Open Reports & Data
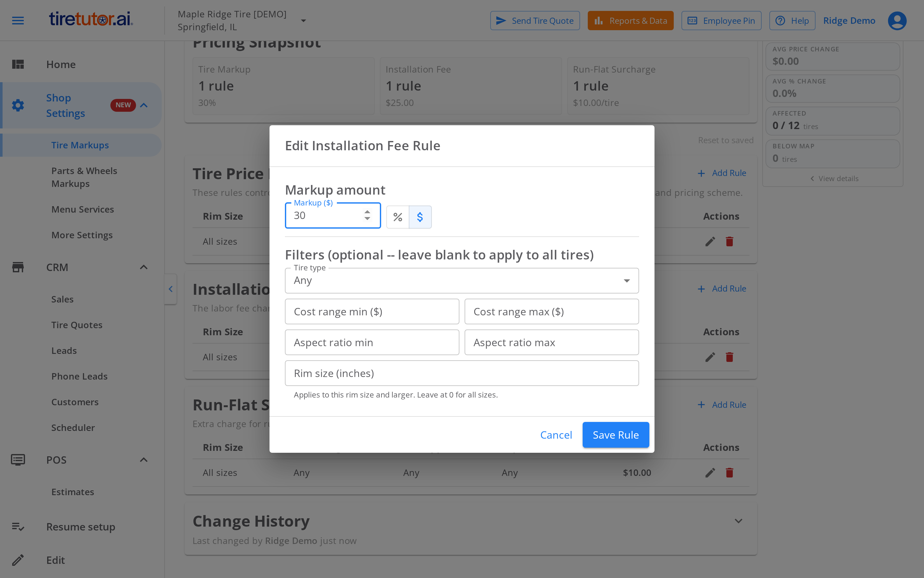 [630, 21]
